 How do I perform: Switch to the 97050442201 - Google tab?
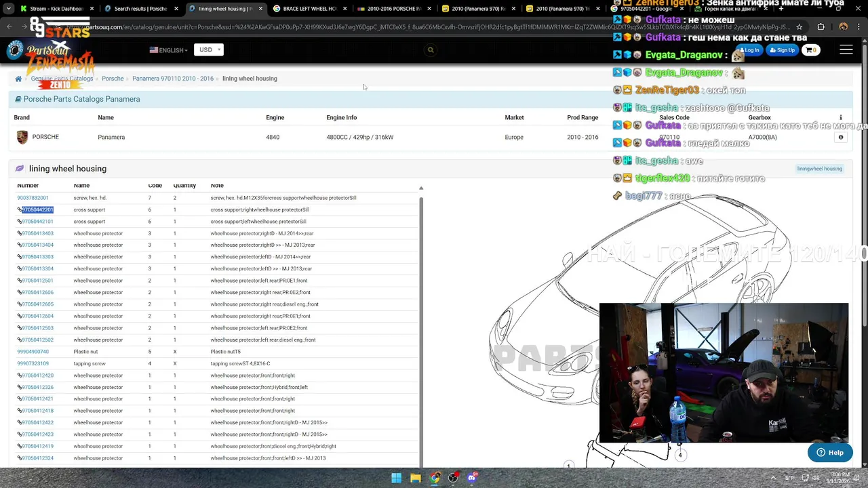pos(648,9)
